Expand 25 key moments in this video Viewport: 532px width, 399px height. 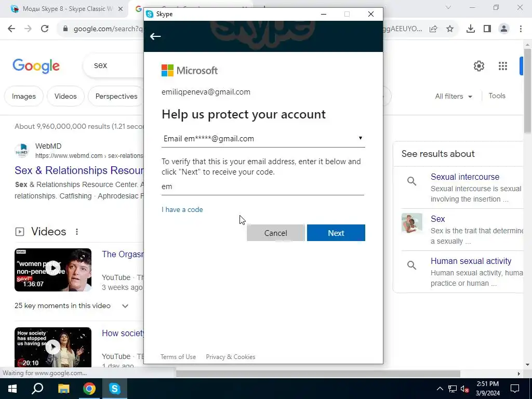tap(71, 305)
